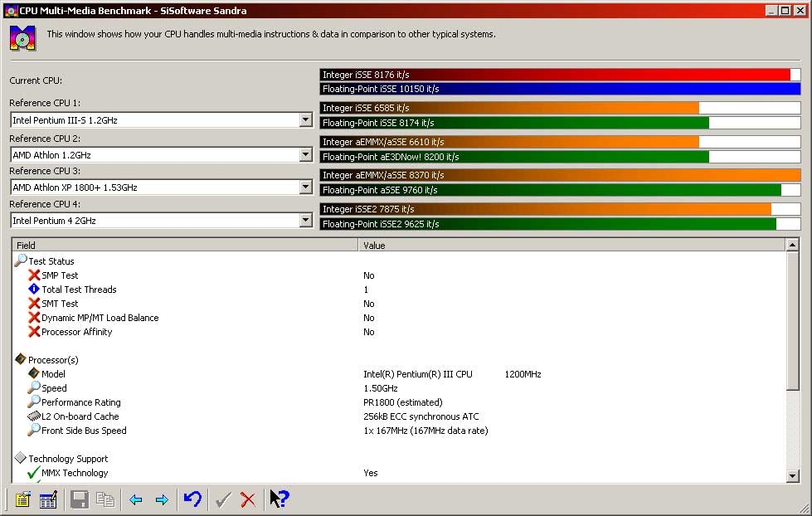Select the Processor(s) row label
The image size is (812, 516).
pos(53,359)
